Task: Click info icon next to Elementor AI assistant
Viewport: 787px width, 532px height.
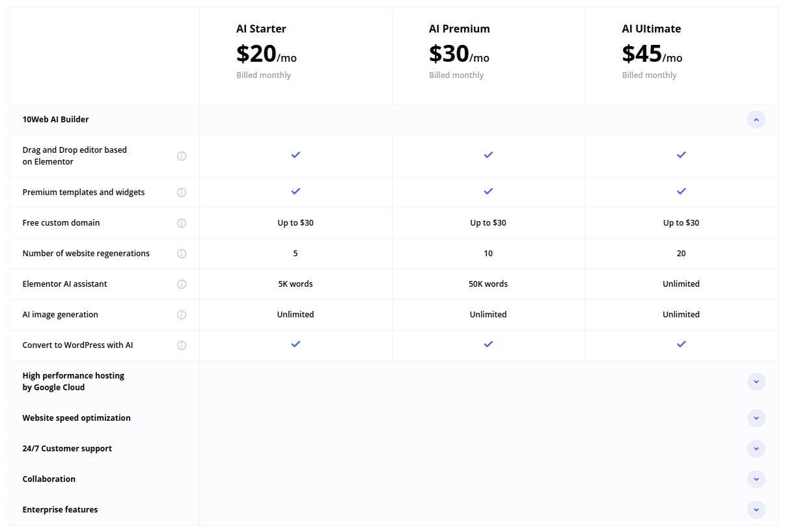Action: pyautogui.click(x=182, y=284)
